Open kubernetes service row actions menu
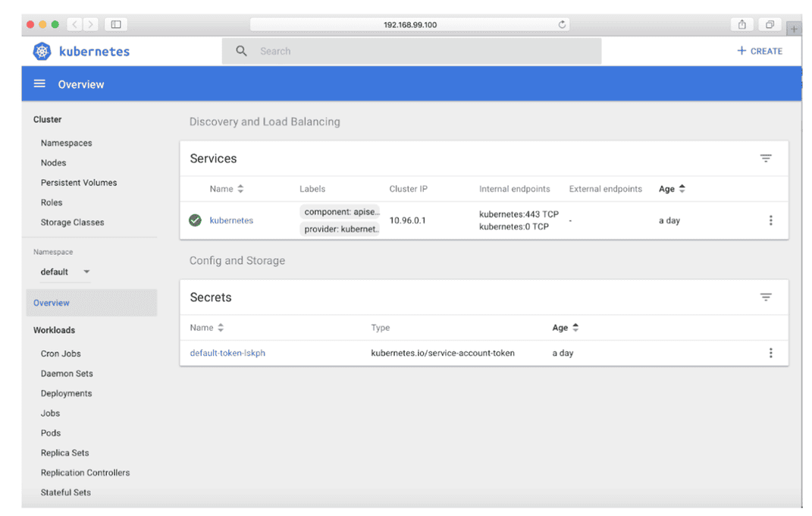812x516 pixels. tap(770, 220)
